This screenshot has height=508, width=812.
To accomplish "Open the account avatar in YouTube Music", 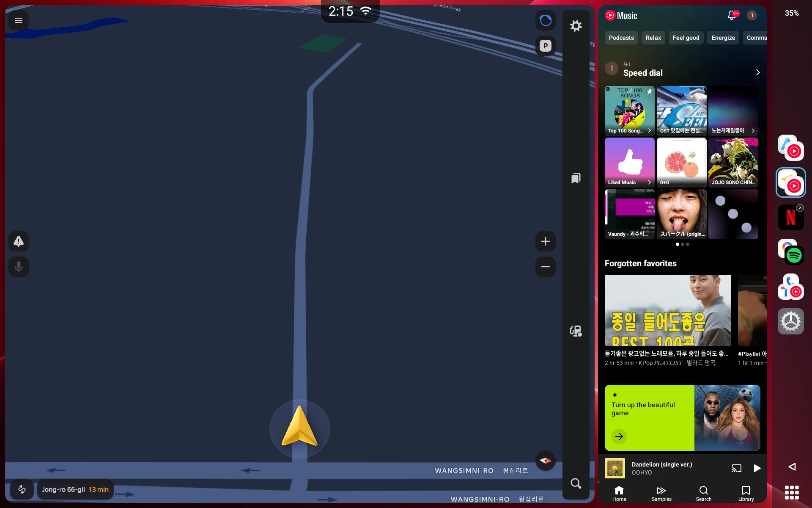I will pyautogui.click(x=752, y=16).
